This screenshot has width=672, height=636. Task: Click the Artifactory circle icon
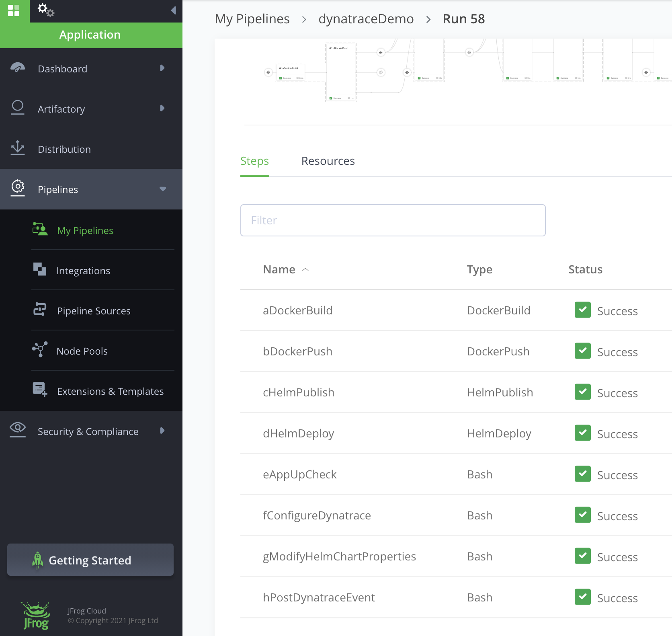pos(18,107)
